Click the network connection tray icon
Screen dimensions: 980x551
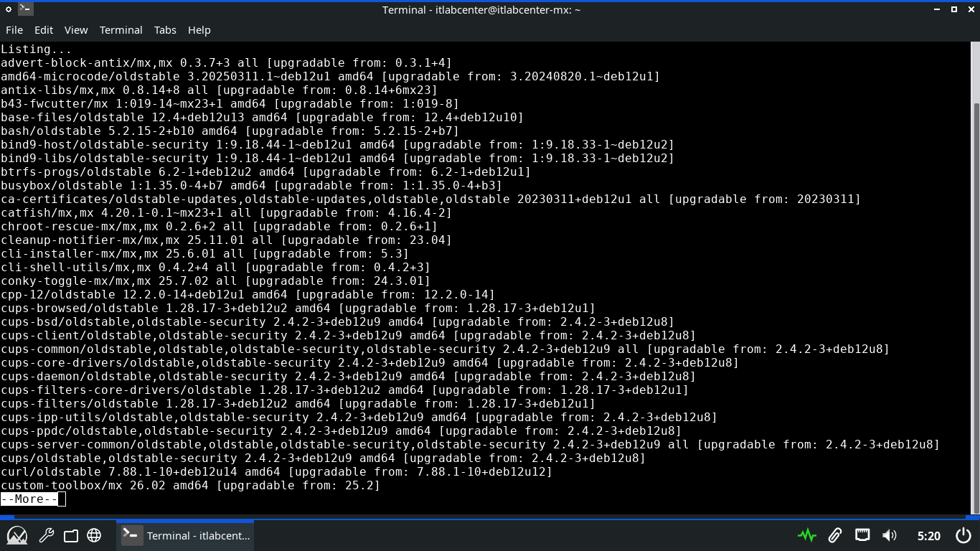(862, 535)
